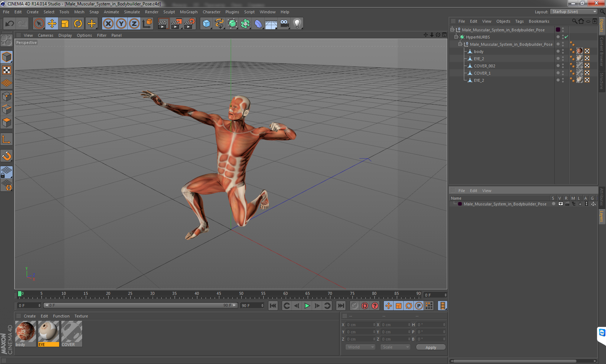Switch to Model mode

click(x=6, y=57)
